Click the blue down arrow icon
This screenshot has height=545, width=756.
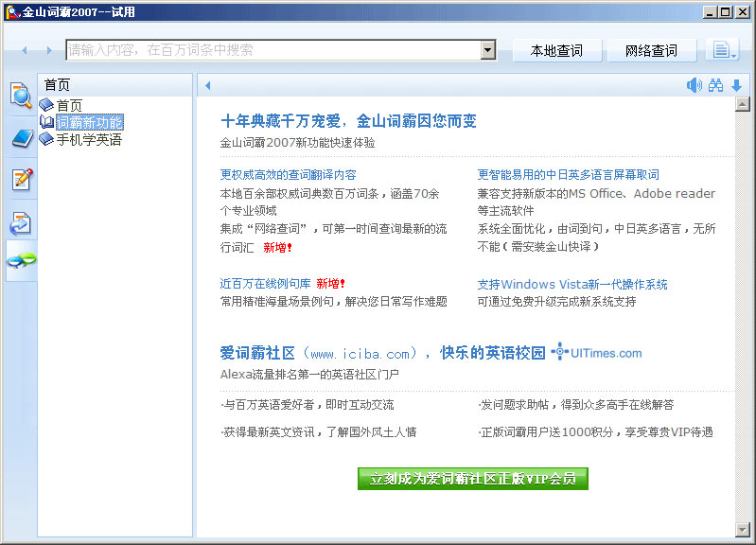736,86
